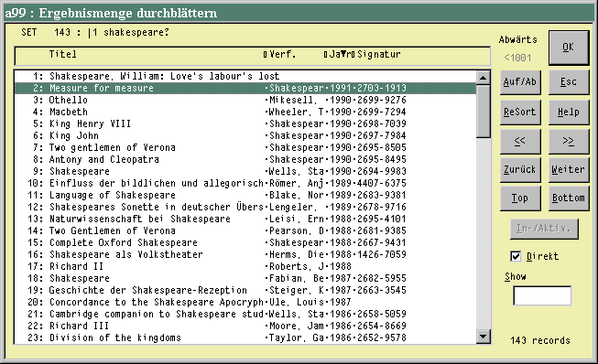Select row 9 Shakespeare by Wells
The image size is (598, 364).
click(245, 171)
